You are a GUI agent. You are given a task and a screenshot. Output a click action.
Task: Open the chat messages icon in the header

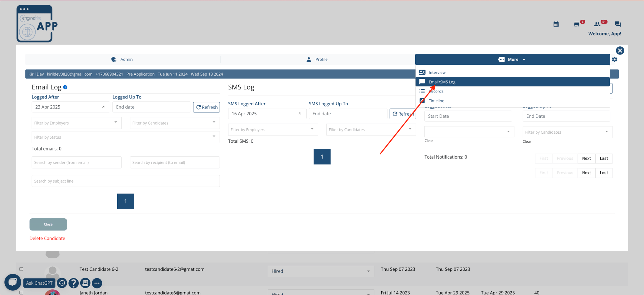pyautogui.click(x=618, y=24)
